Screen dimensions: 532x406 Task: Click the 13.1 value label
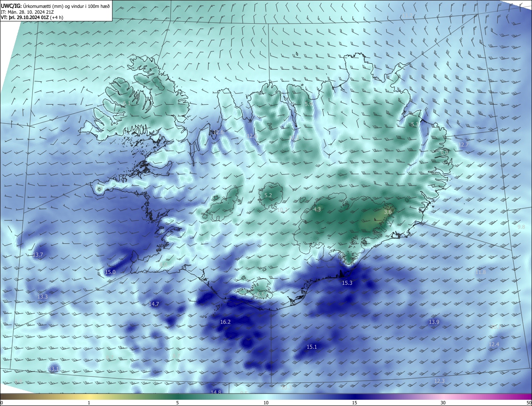coord(54,369)
